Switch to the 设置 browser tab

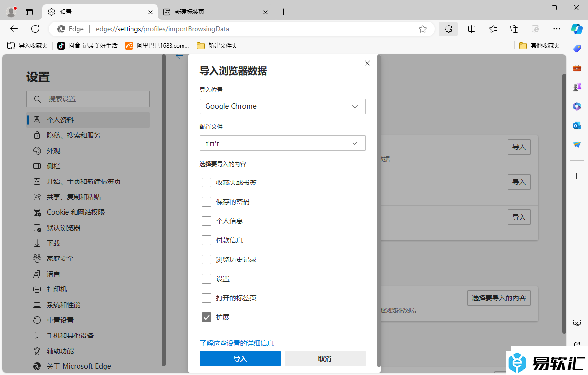100,12
